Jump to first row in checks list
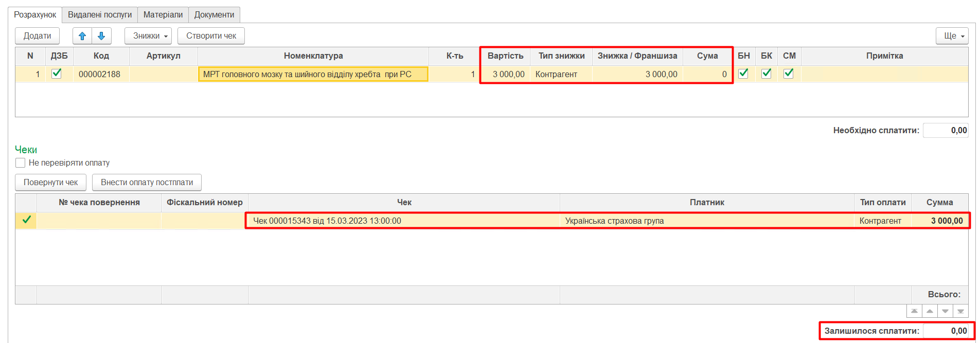Screen dimensions: 980x343 [x=914, y=311]
